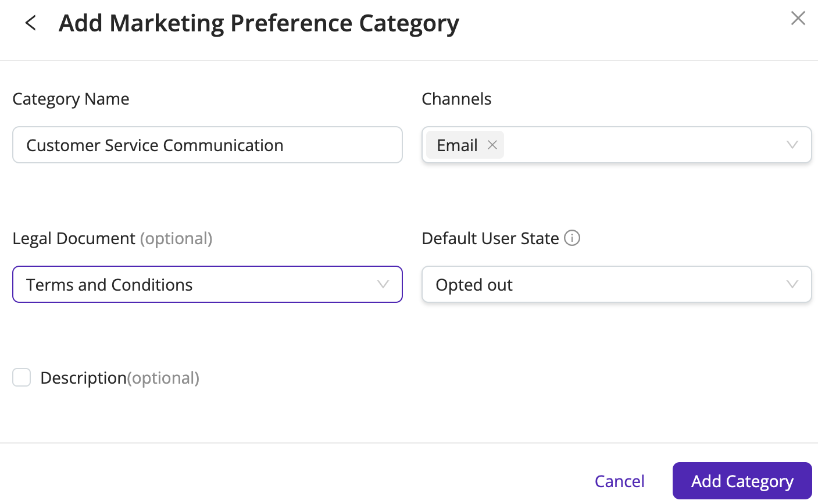Open the Default User State info icon
This screenshot has height=504, width=818.
point(572,238)
